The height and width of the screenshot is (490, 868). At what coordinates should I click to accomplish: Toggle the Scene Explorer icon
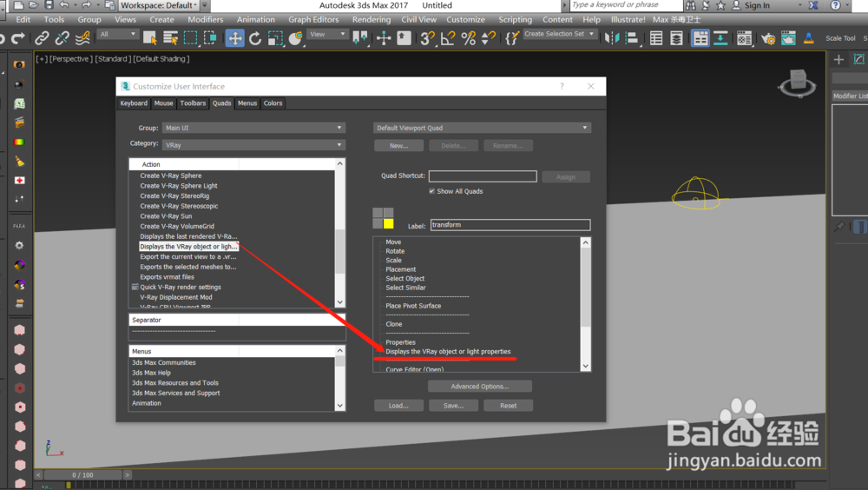point(656,38)
